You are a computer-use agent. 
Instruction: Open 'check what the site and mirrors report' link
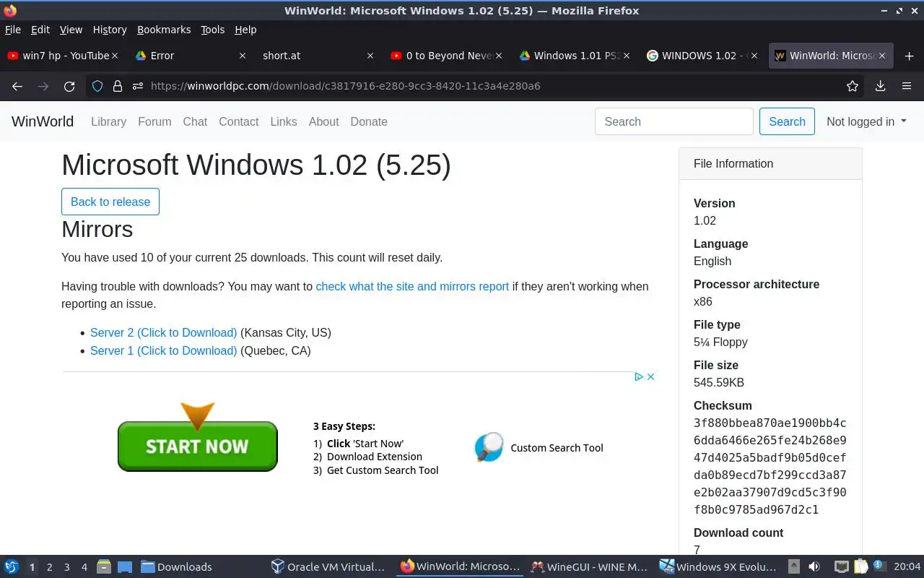pyautogui.click(x=412, y=286)
